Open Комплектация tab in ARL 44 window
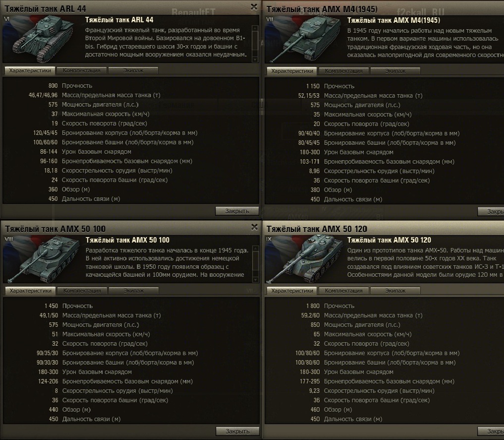This screenshot has height=440, width=504. [x=81, y=70]
